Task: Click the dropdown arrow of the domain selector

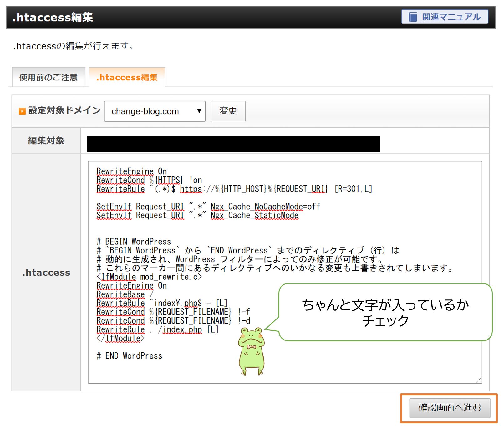Action: [199, 111]
